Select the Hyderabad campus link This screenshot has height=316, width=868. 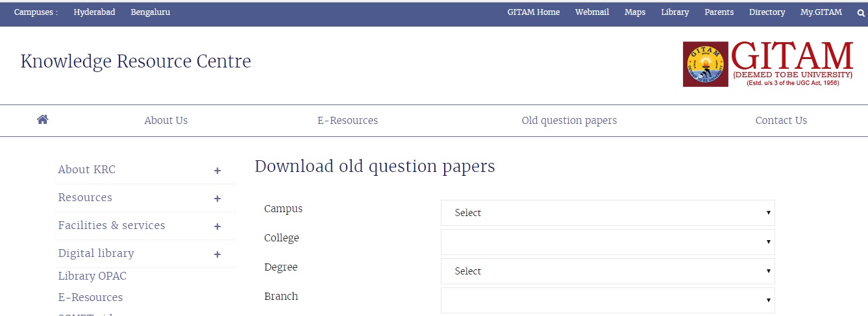95,12
